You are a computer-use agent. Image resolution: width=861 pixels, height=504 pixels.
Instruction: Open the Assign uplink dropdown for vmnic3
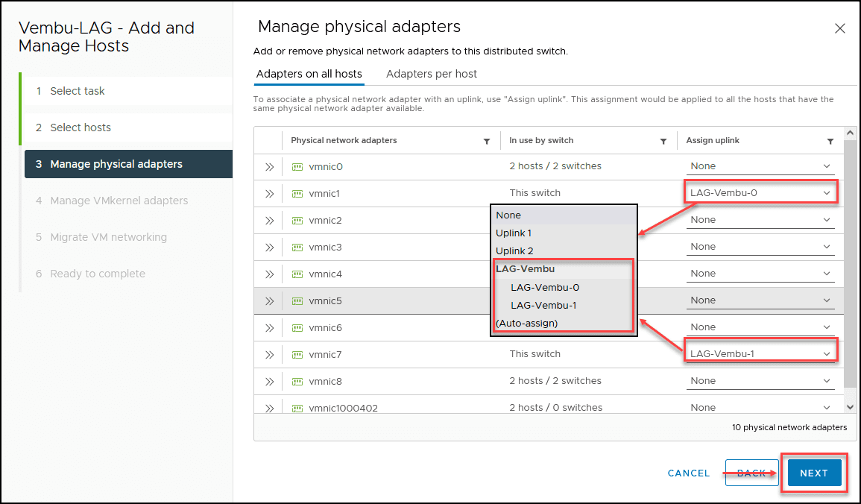click(x=760, y=247)
